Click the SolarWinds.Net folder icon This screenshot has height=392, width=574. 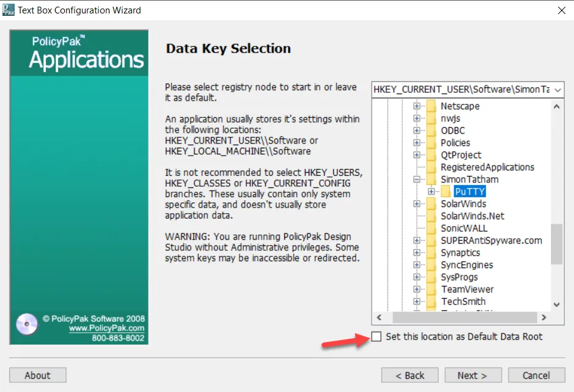click(432, 216)
